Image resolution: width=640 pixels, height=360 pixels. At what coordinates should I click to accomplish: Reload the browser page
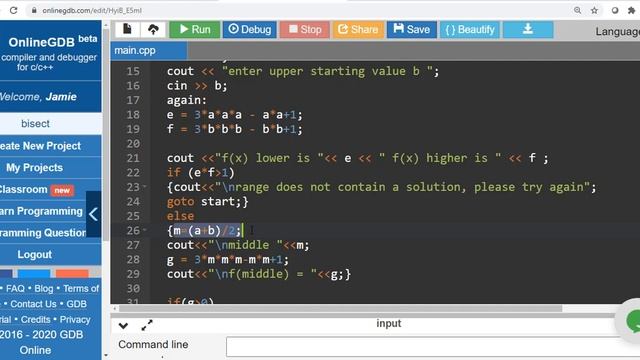[x=13, y=10]
